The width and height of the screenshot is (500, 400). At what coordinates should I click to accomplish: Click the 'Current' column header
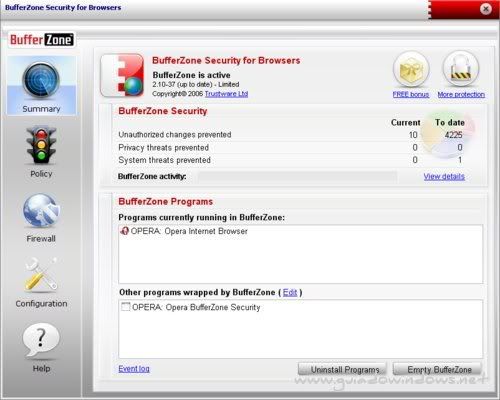pyautogui.click(x=405, y=123)
